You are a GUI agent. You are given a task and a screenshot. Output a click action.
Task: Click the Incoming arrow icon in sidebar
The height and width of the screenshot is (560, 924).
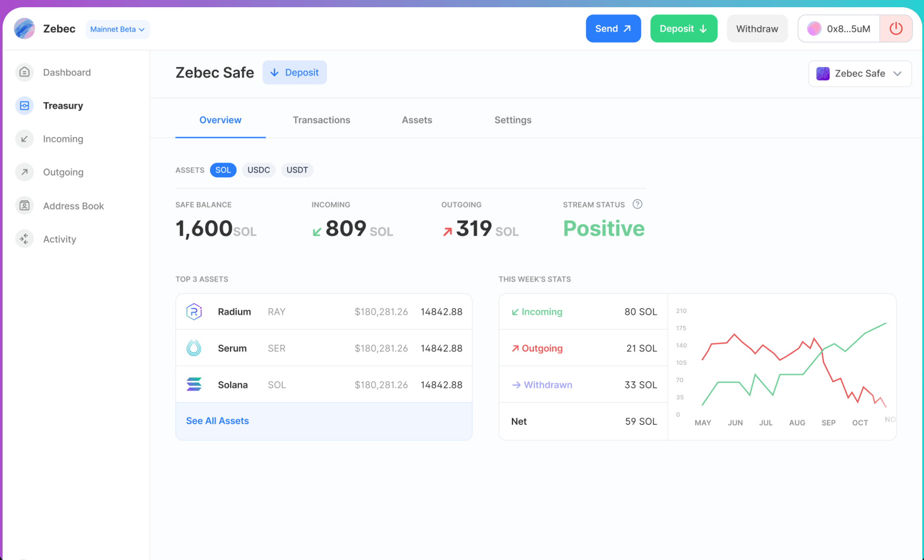[x=24, y=139]
